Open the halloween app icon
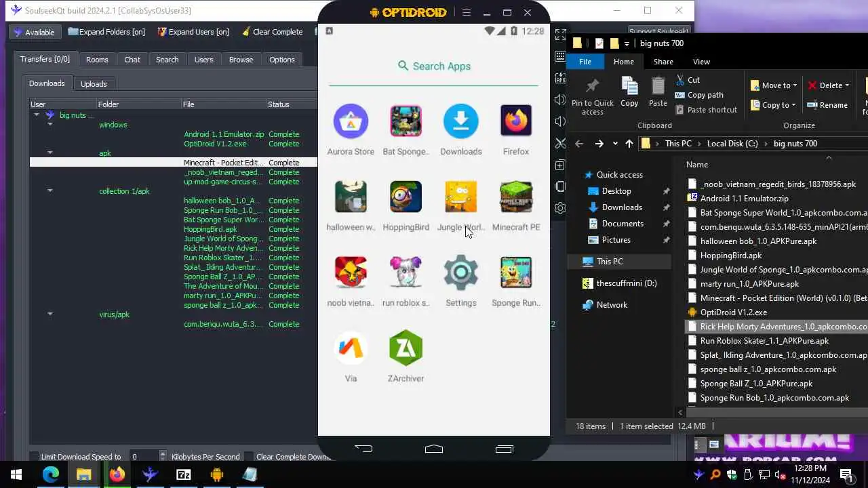Viewport: 868px width, 488px height. (x=351, y=197)
